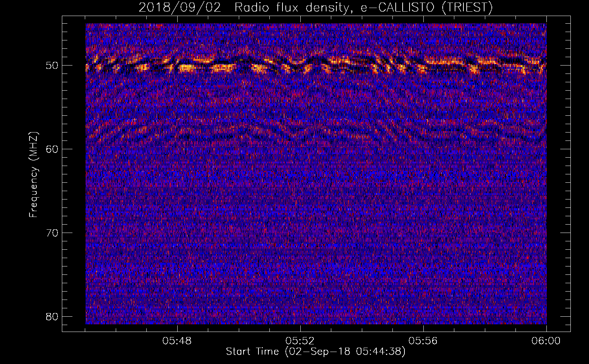Click the 'Frequency (MHZ)' axis label
Screen dimensions: 589x364
(33, 175)
